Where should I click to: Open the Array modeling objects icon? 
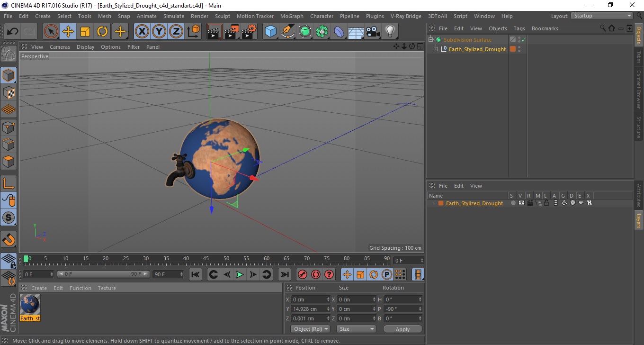322,32
